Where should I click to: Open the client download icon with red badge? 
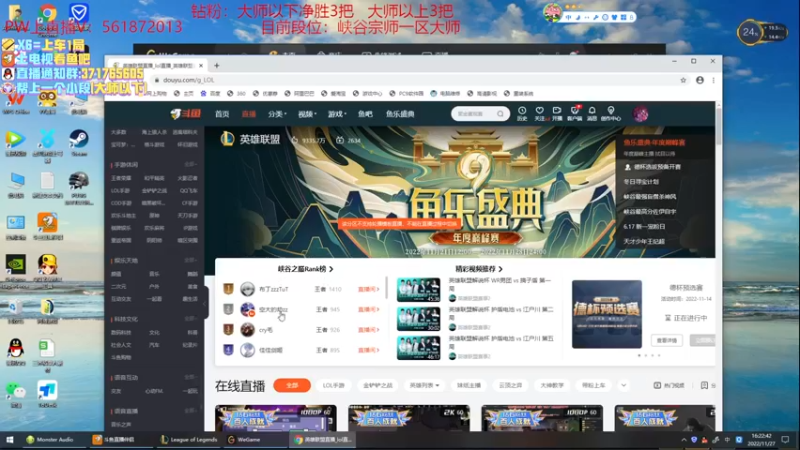(574, 110)
